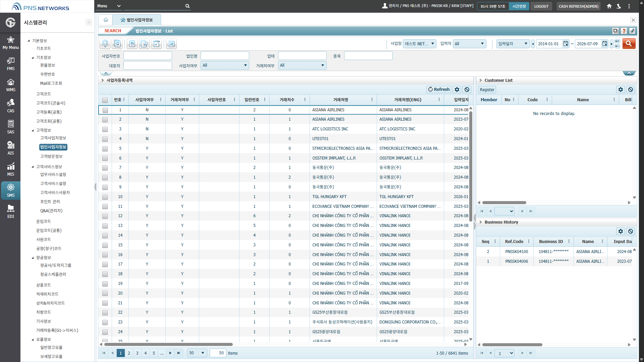Click the magnifier lookup toolbar icon
The height and width of the screenshot is (362, 644).
(105, 44)
